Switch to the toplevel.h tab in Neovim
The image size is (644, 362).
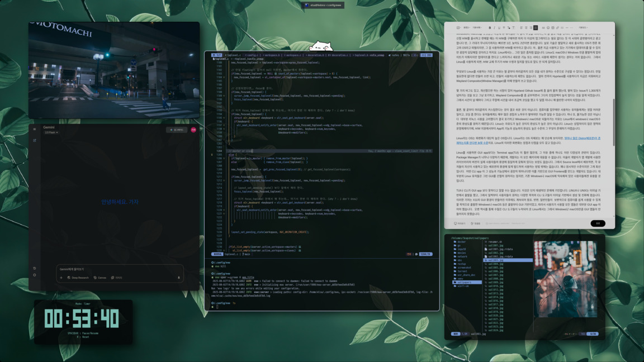pyautogui.click(x=360, y=55)
